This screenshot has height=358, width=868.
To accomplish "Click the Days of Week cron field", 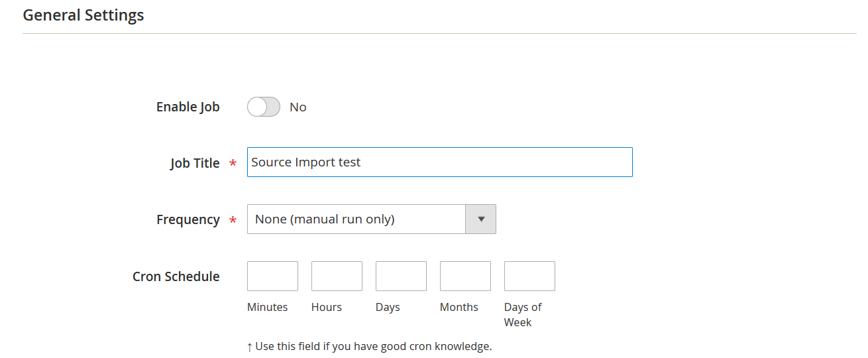I will 529,276.
